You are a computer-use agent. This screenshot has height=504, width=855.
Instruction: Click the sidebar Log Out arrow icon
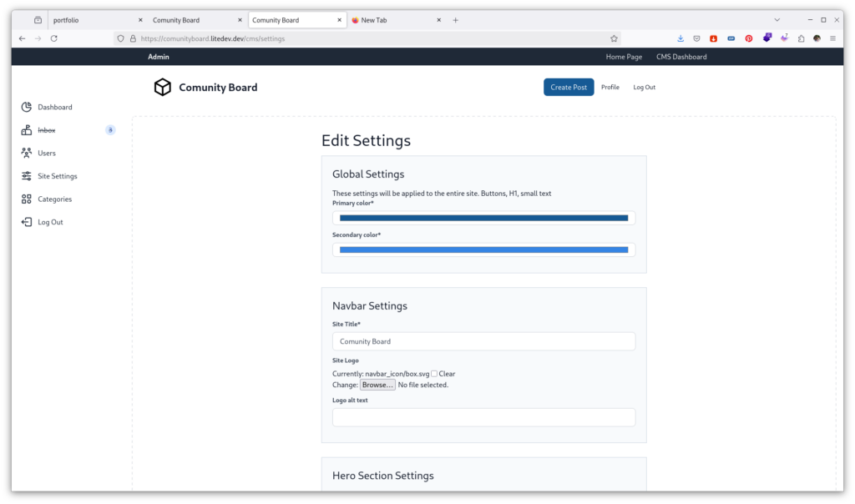pos(27,222)
